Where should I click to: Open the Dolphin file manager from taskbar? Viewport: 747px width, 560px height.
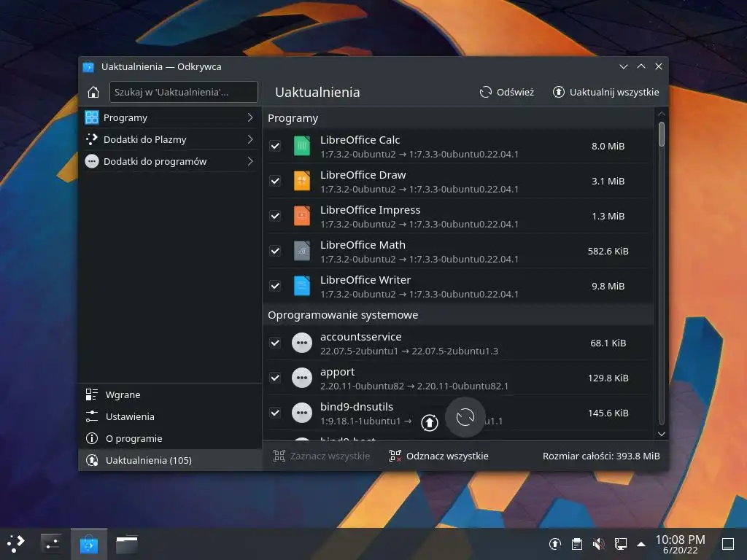click(127, 544)
